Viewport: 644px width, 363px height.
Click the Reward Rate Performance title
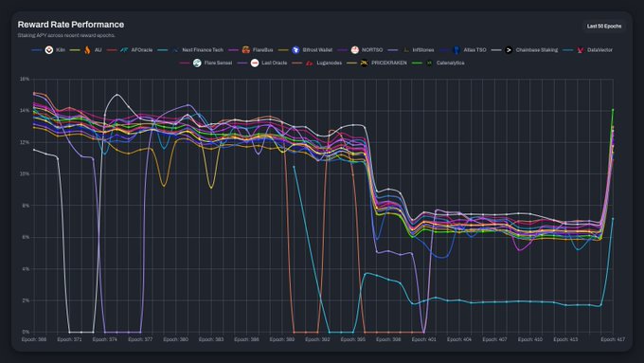point(71,25)
